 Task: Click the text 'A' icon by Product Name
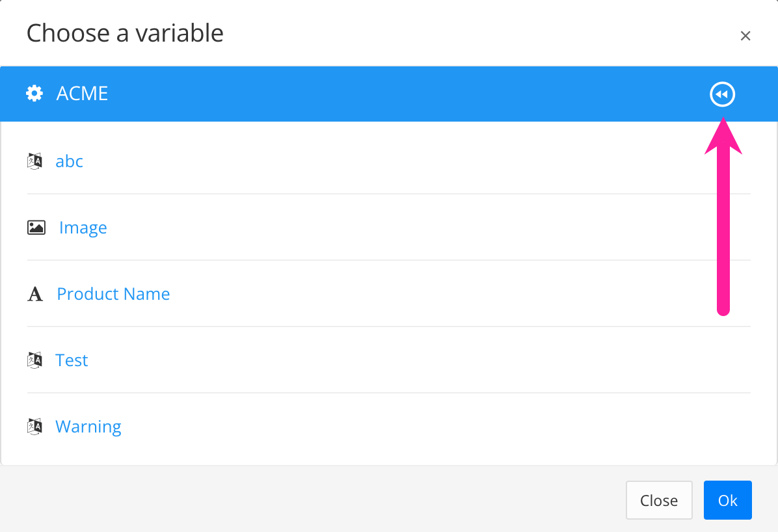[35, 295]
